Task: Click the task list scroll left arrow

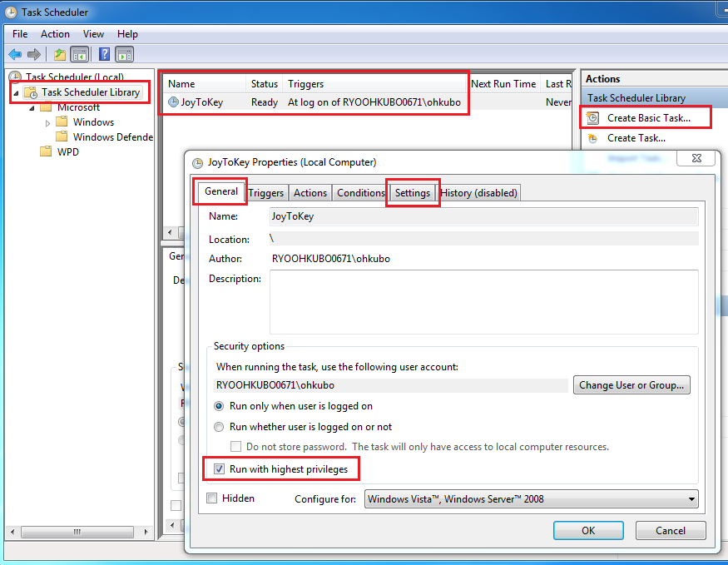Action: click(x=170, y=232)
